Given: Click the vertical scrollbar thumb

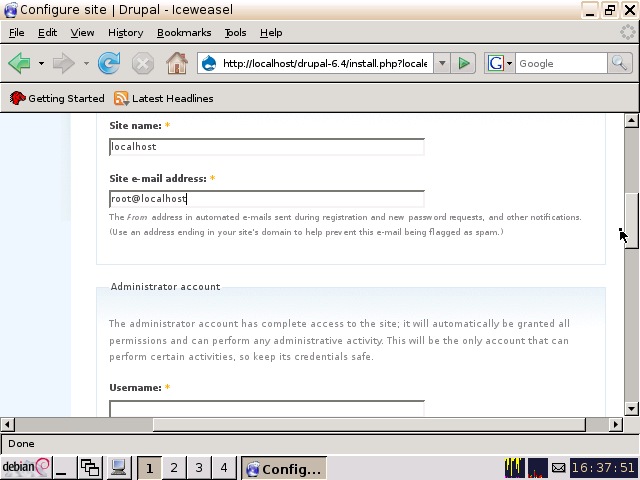Looking at the screenshot, I should (631, 221).
